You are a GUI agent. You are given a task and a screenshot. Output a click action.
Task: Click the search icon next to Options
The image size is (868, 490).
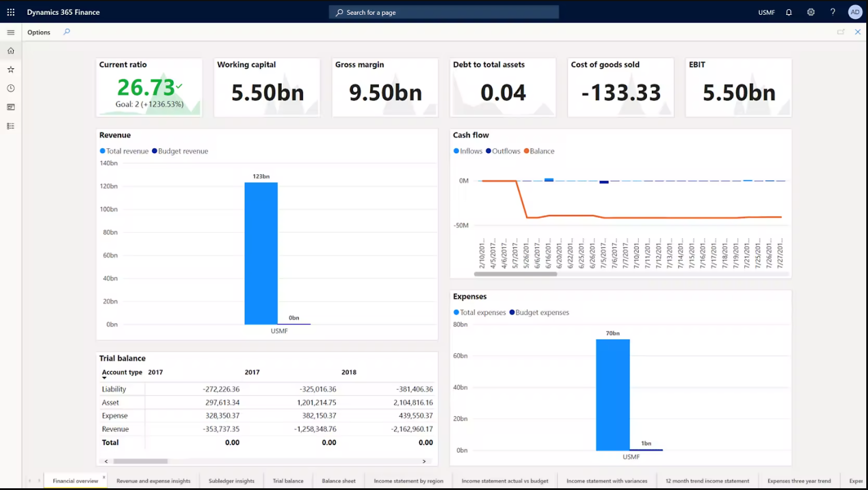point(67,32)
